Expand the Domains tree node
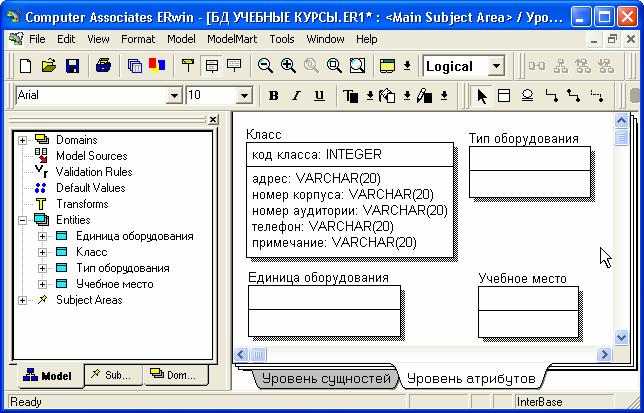 (22, 140)
